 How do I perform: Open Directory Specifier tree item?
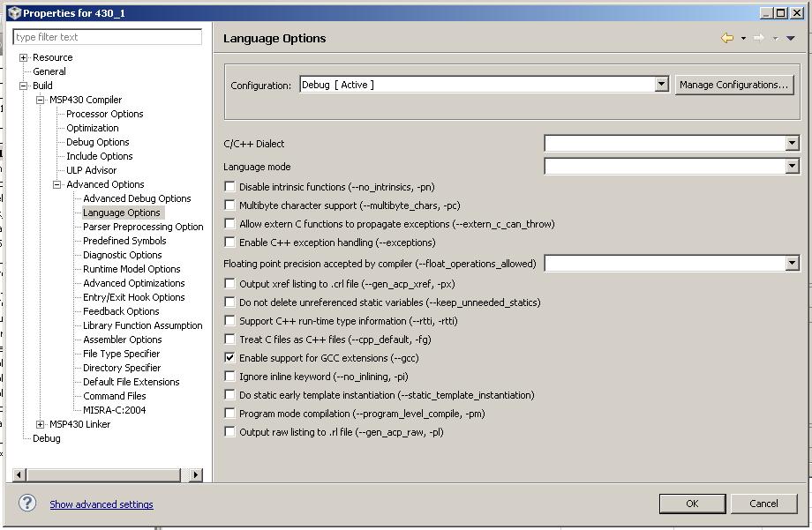pos(122,368)
